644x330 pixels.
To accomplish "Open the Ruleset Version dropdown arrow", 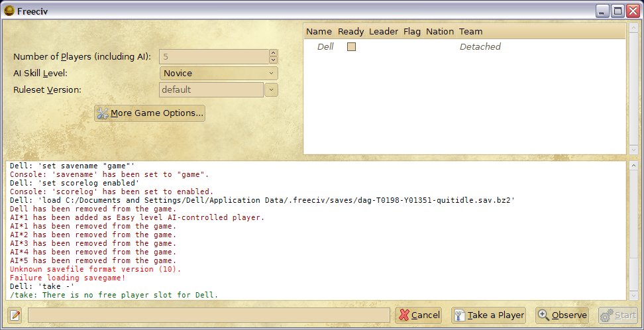I will (x=271, y=89).
